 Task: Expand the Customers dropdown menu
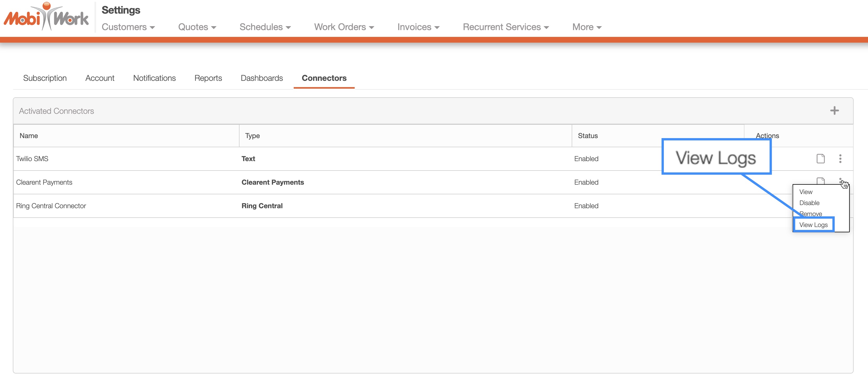[128, 27]
